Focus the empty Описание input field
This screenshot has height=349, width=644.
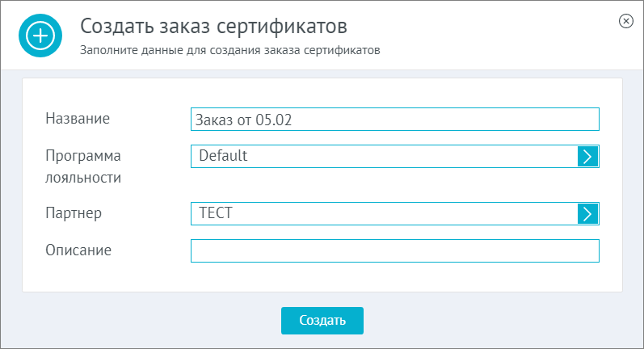(x=395, y=251)
